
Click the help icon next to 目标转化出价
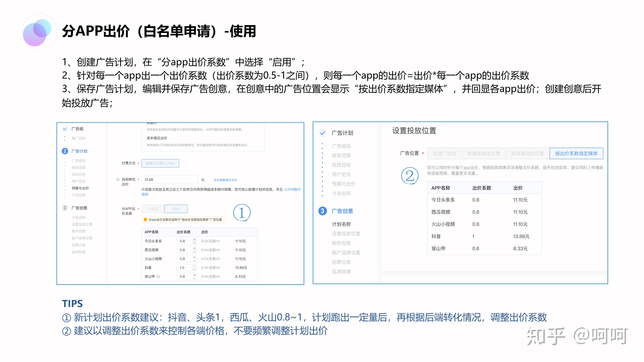tap(118, 179)
